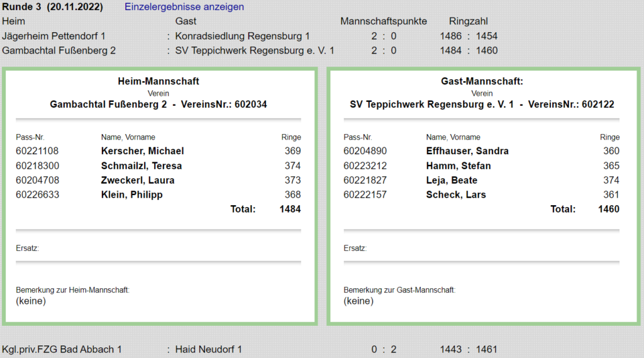This screenshot has width=644, height=358.
Task: Click shooter name Klein, Philipp
Action: point(131,195)
